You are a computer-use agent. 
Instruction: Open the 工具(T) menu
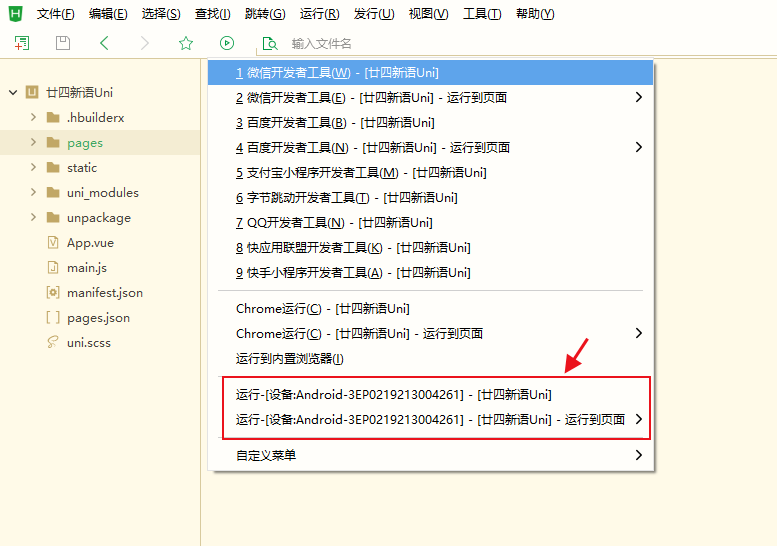coord(482,14)
